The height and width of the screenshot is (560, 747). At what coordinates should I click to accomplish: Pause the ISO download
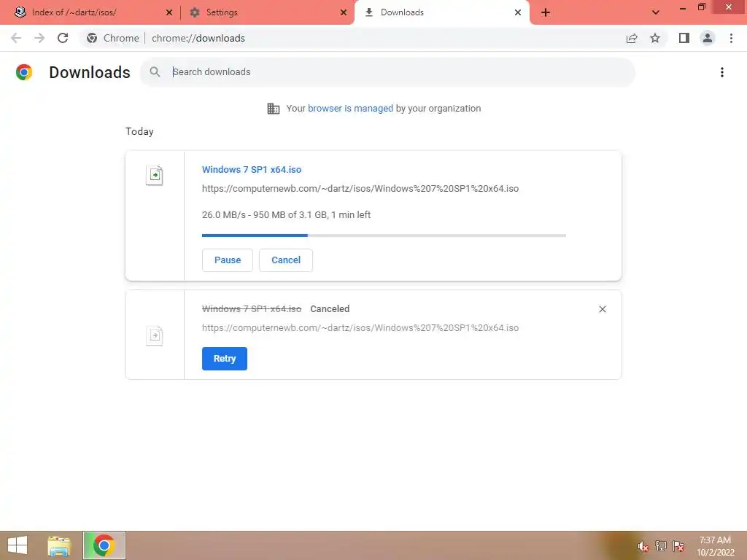tap(228, 260)
